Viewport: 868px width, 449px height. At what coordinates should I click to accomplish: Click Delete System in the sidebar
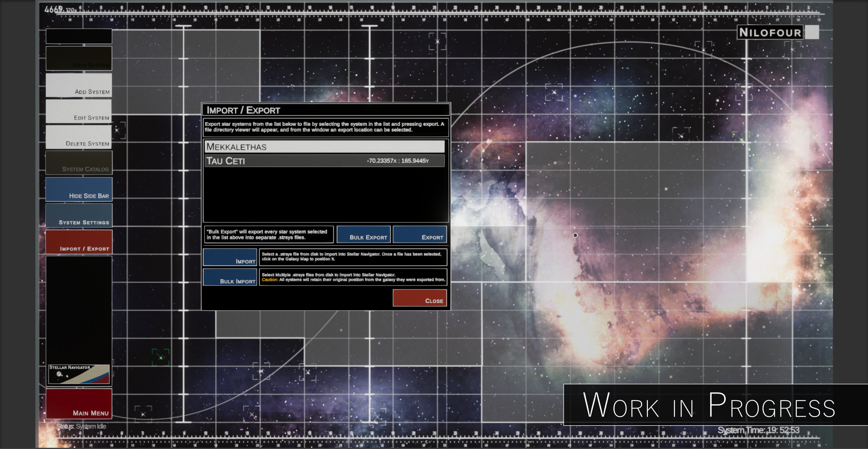(79, 138)
